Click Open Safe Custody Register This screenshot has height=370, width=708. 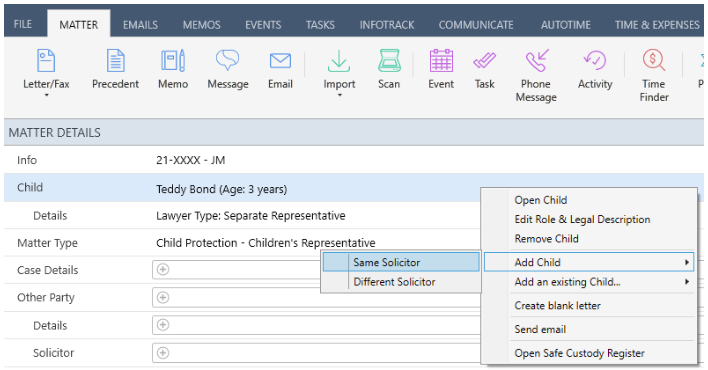coord(579,353)
